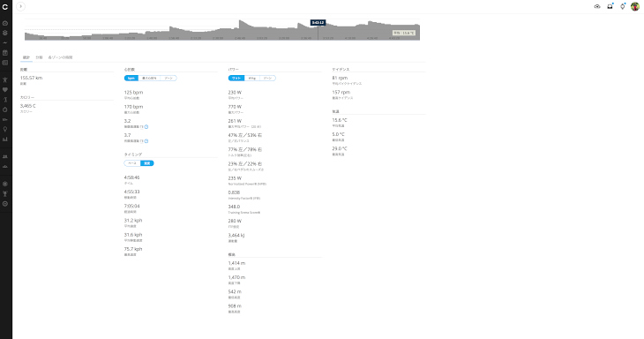
Task: Switch to the laps tab next to Stats
Action: [x=39, y=57]
